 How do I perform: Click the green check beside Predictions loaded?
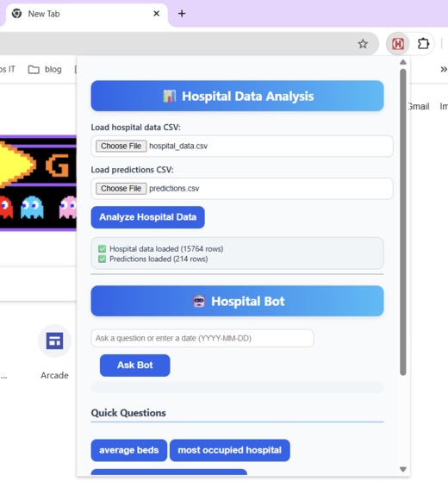(102, 259)
